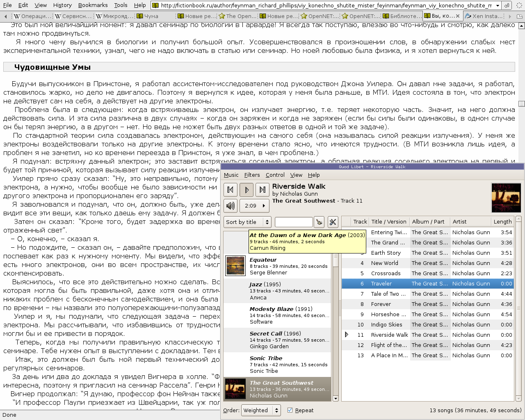Image resolution: width=525 pixels, height=420 pixels.
Task: Open the browser URL history dropdown arrow
Action: click(x=498, y=5)
